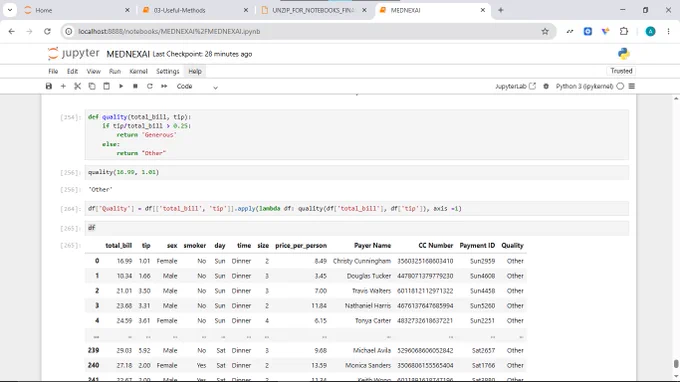Click the Last Checkpoint text
This screenshot has width=680, height=382.
pos(202,54)
